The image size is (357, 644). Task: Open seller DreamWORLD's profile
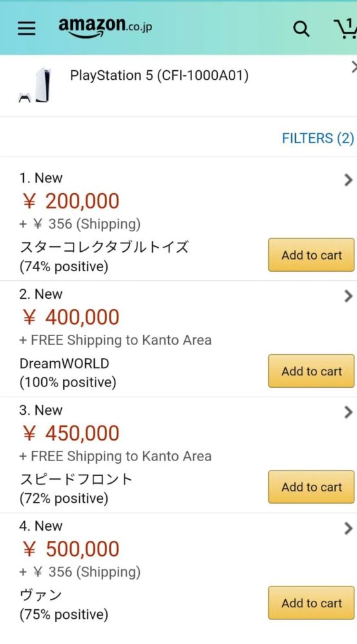coord(64,363)
